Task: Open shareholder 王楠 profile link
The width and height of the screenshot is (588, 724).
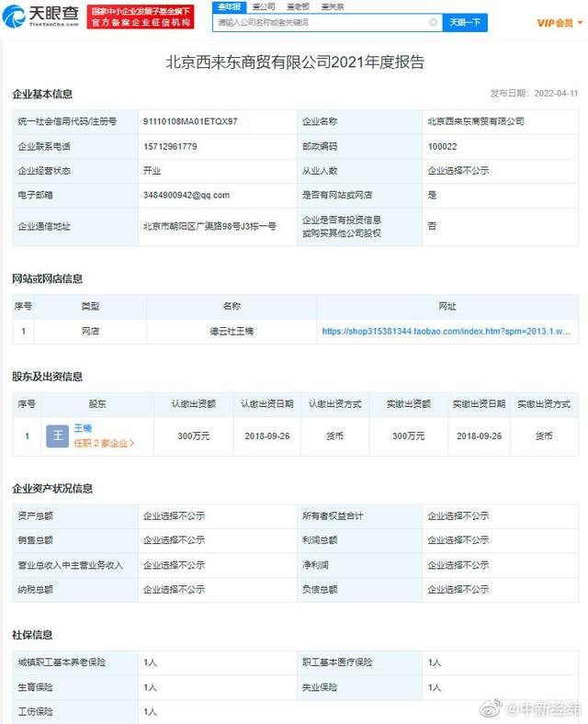Action: pyautogui.click(x=83, y=428)
